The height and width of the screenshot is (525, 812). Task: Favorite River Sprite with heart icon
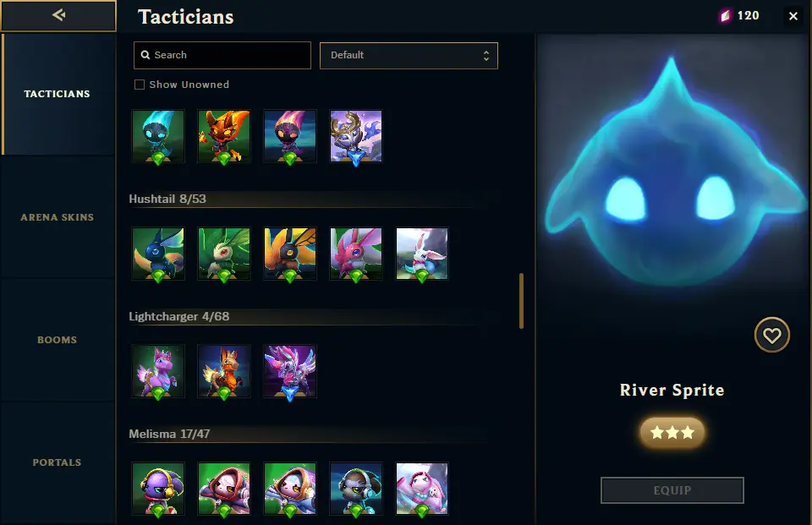(771, 335)
